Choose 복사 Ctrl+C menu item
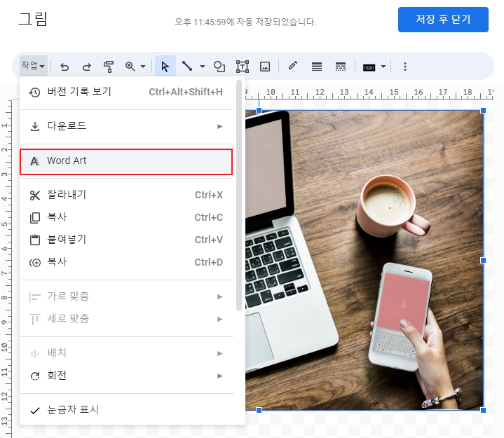 [x=127, y=217]
